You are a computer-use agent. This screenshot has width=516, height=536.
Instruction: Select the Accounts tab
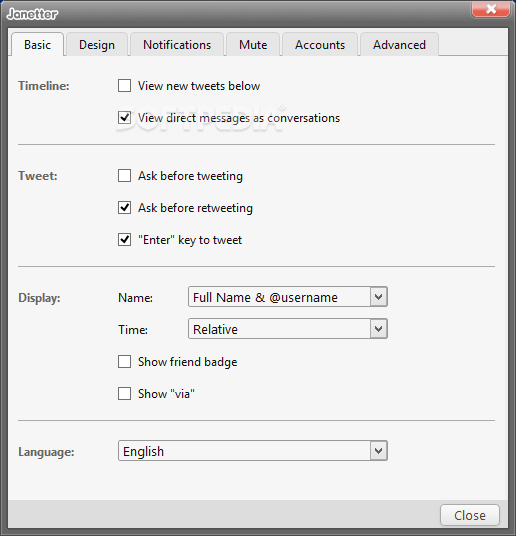pos(320,44)
